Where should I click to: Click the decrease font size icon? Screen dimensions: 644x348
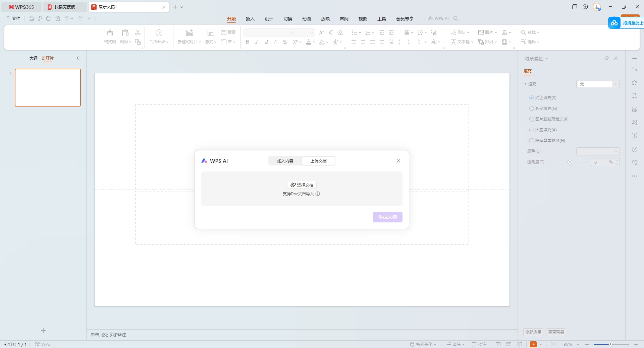tap(331, 32)
